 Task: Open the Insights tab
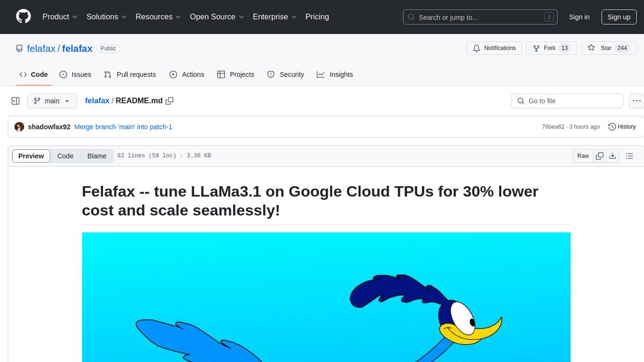point(335,74)
